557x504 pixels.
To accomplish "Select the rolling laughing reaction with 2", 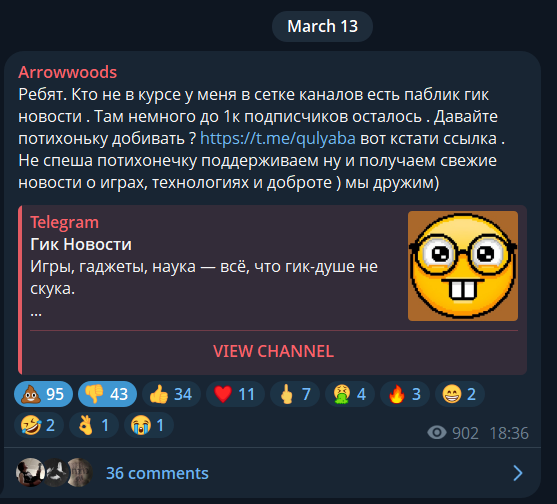I will (x=39, y=425).
